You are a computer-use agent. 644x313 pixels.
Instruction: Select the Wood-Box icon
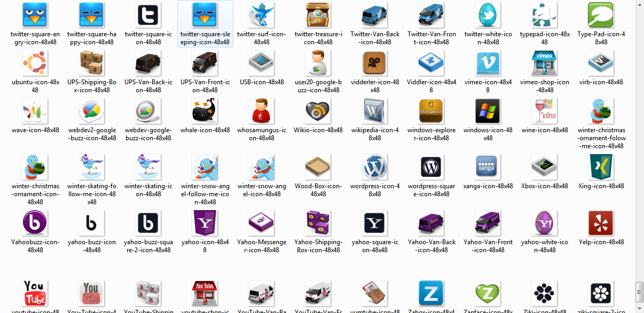tap(318, 167)
